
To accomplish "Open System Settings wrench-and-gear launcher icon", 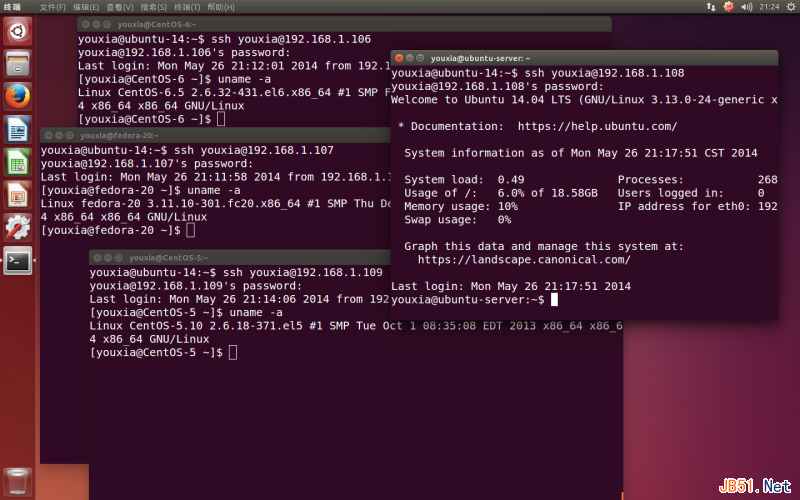I will [18, 228].
